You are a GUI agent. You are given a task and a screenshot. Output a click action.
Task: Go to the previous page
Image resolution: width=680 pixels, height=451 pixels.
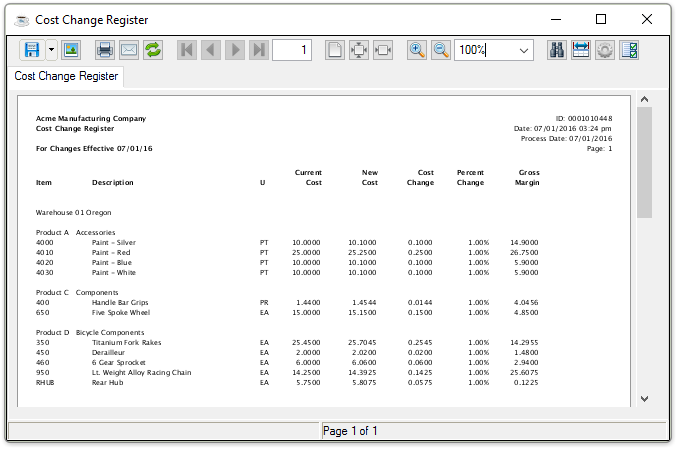[211, 50]
